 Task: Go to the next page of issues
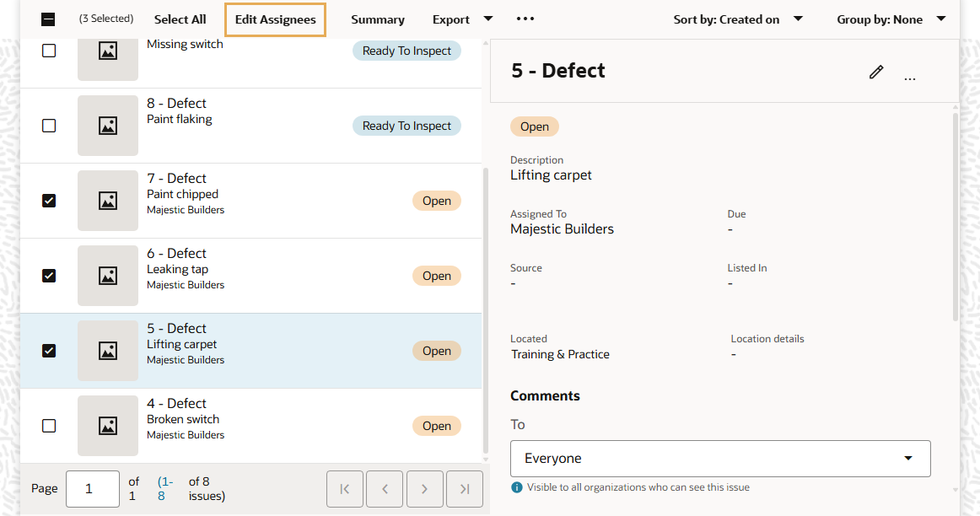(424, 489)
